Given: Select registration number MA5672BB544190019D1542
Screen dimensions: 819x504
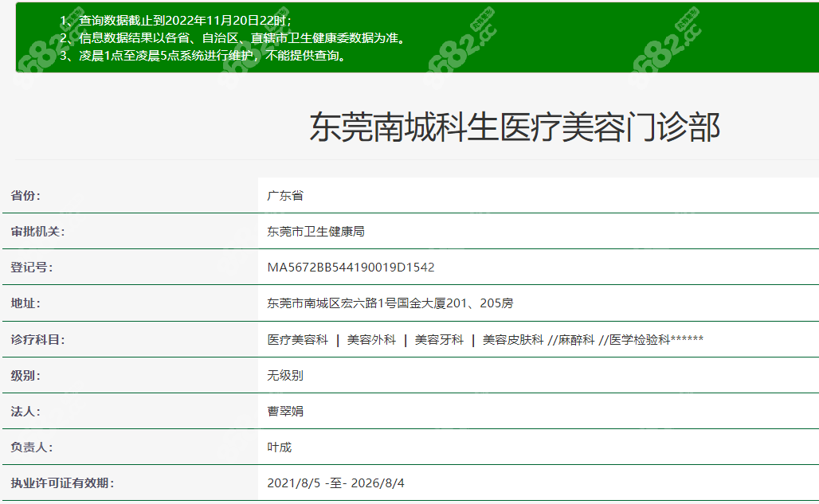Looking at the screenshot, I should point(351,268).
